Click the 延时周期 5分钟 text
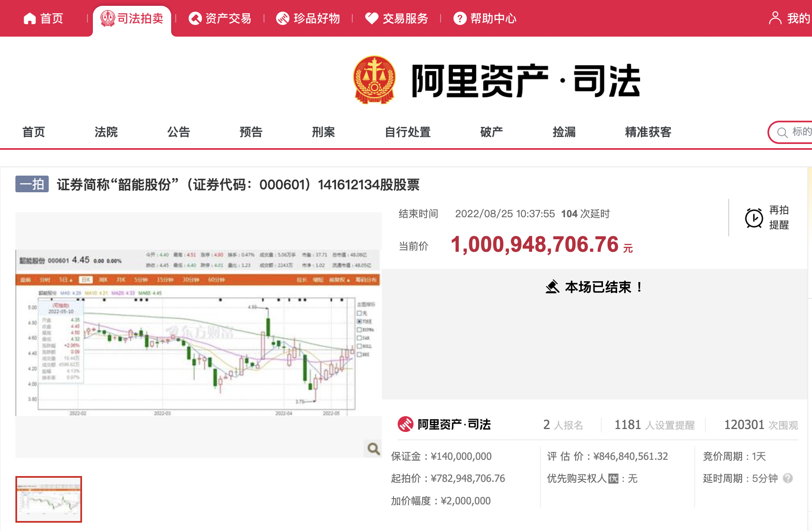The height and width of the screenshot is (531, 812). pos(740,479)
